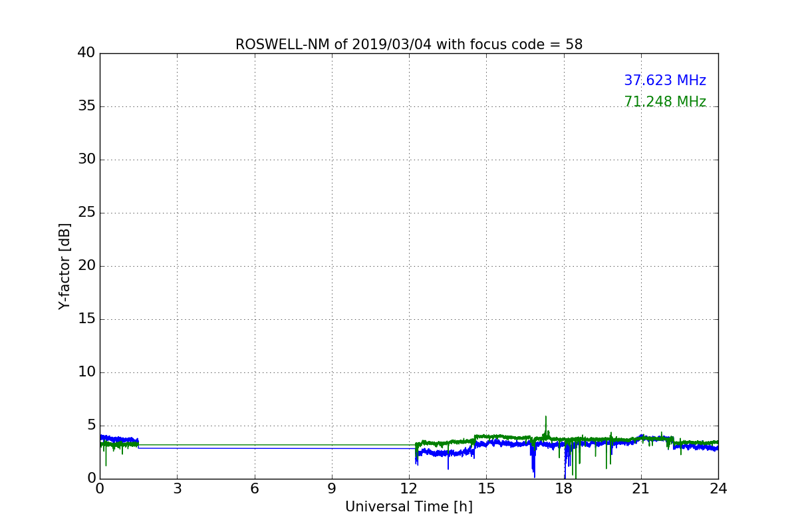Viewport: 798px width, 532px height.
Task: Click the 10 tick label on the Y-axis
Action: [x=86, y=372]
